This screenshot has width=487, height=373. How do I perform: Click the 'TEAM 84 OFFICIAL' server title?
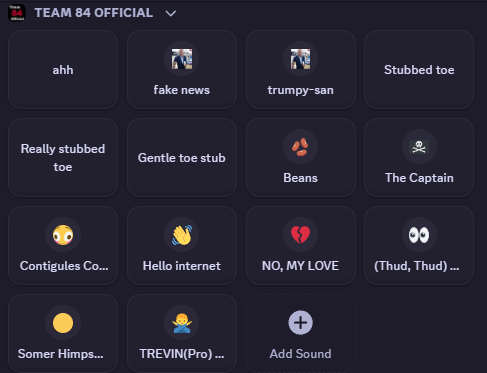coord(94,13)
